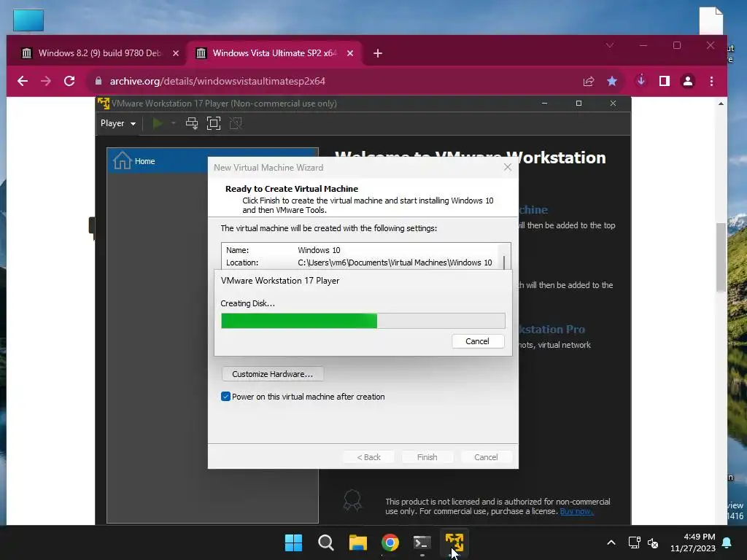Click the Buy now link
Screen dimensions: 747x560
[576, 511]
